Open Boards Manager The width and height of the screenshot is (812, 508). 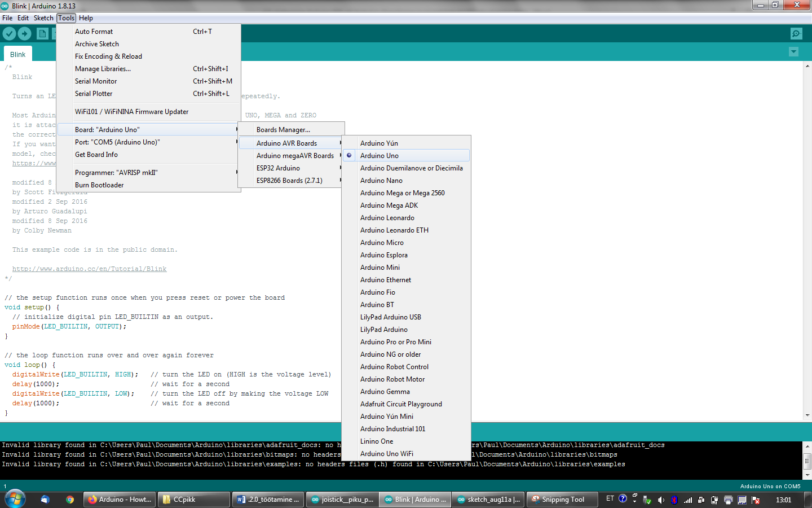(283, 130)
